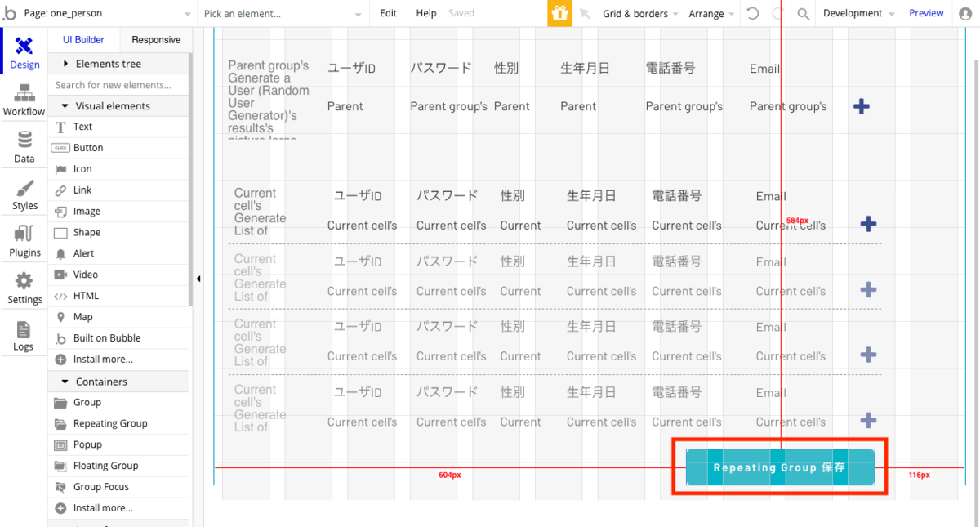Click the Bubble logo icon

[10, 13]
